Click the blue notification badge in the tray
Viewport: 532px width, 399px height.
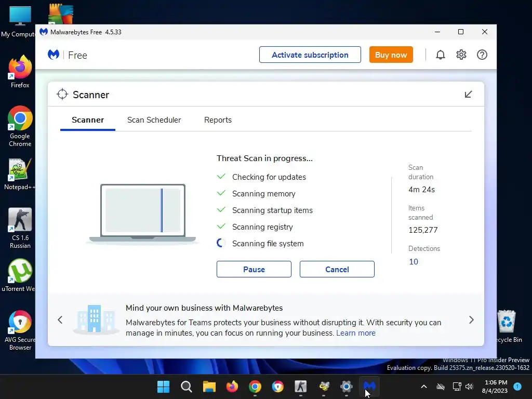tap(517, 386)
